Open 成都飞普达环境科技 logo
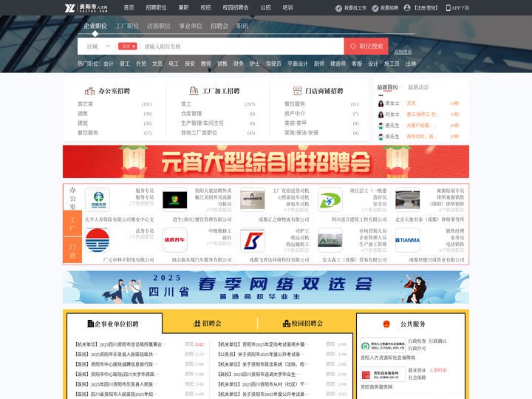 click(x=253, y=240)
